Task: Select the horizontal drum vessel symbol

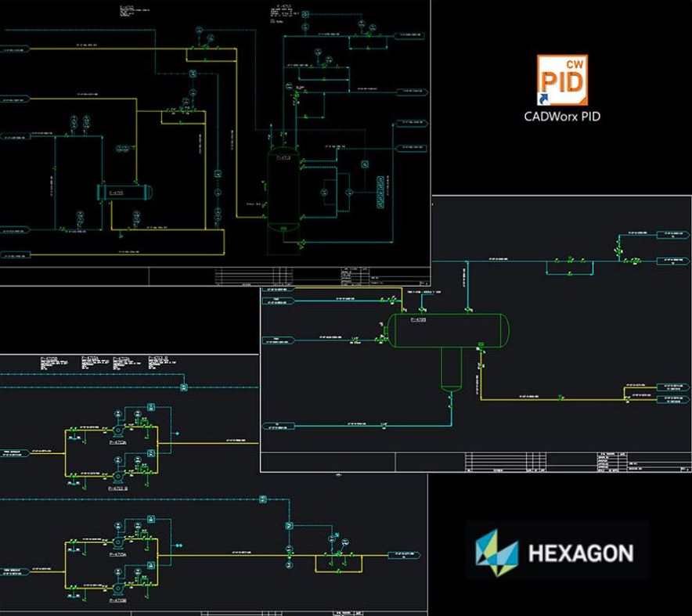Action: pyautogui.click(x=449, y=330)
